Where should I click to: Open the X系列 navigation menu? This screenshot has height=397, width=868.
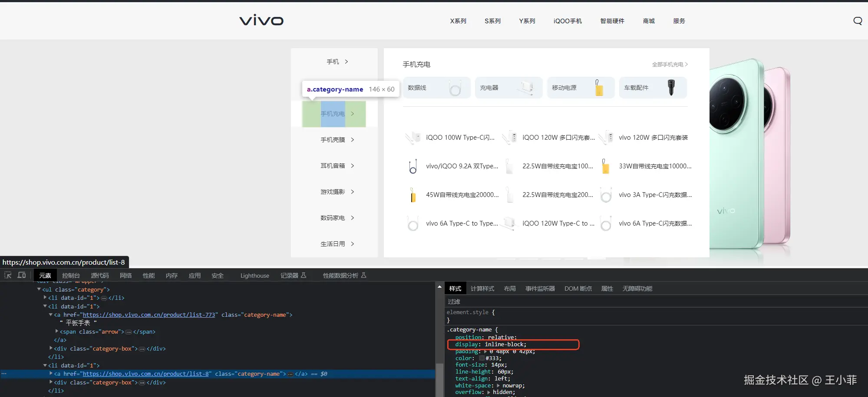pyautogui.click(x=458, y=21)
